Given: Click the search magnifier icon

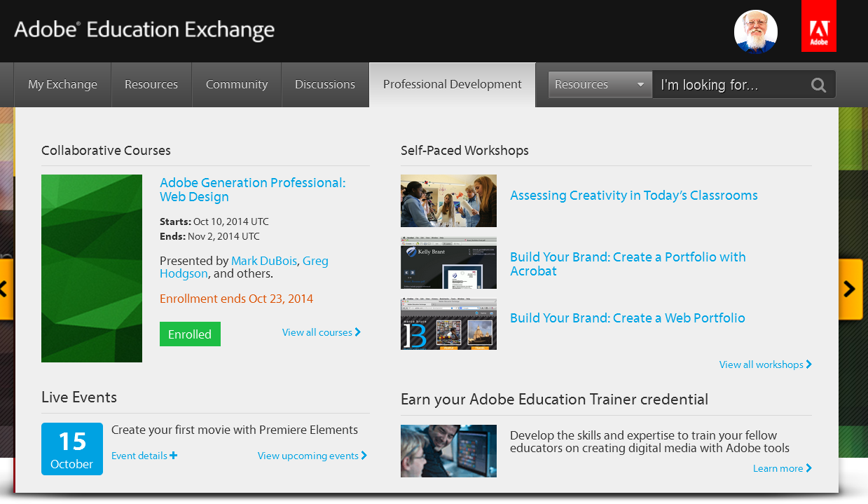Looking at the screenshot, I should point(818,85).
